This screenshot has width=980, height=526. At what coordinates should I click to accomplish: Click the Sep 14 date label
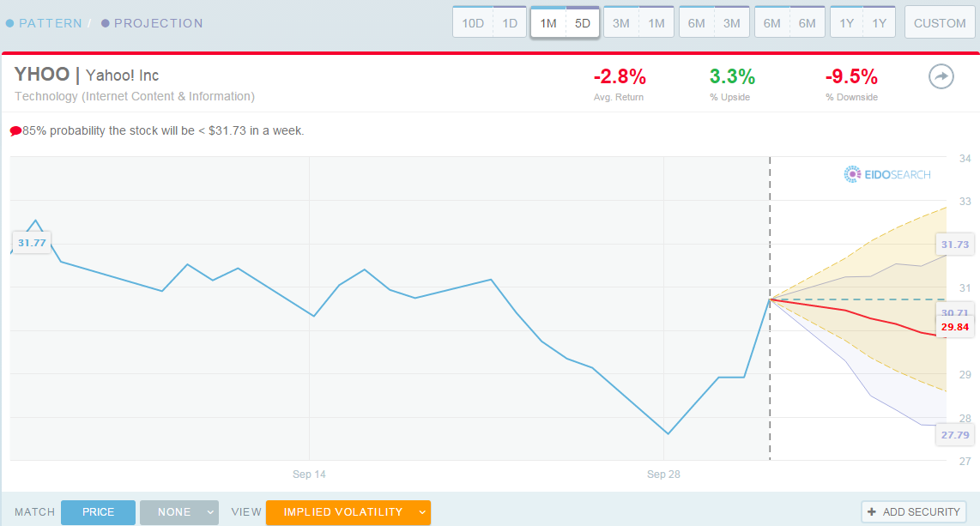click(x=309, y=475)
